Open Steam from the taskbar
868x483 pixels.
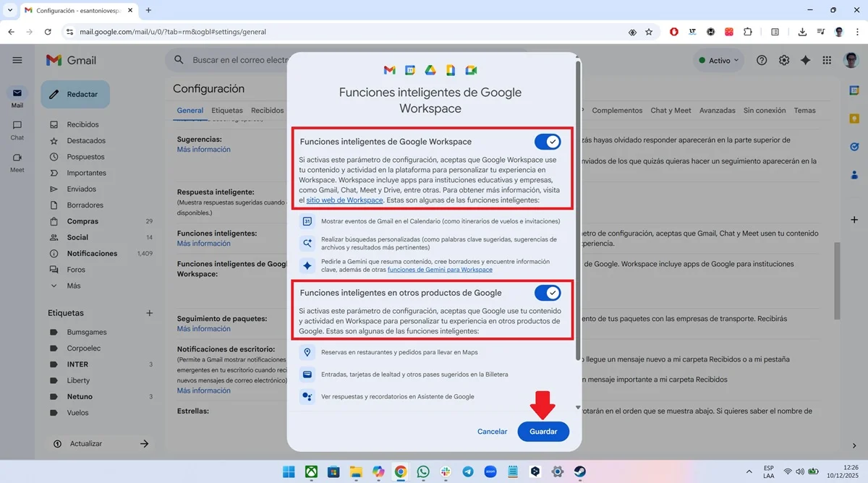580,471
